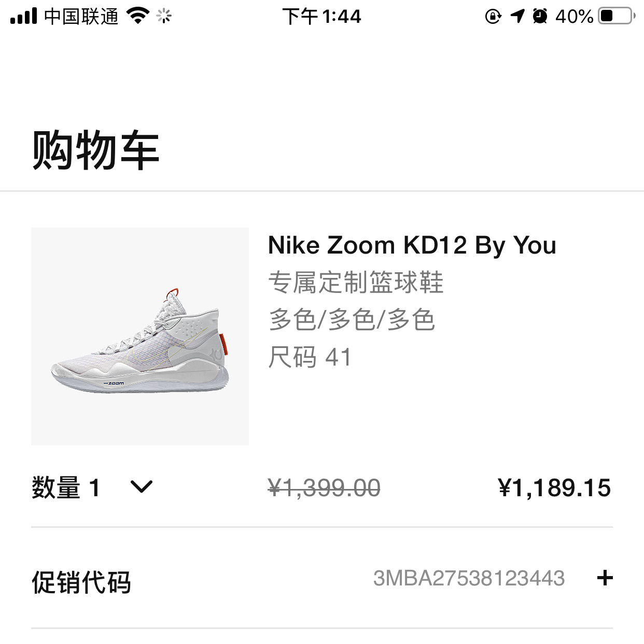Image resolution: width=644 pixels, height=644 pixels.
Task: Tap the rotation lock status icon
Action: 493,17
